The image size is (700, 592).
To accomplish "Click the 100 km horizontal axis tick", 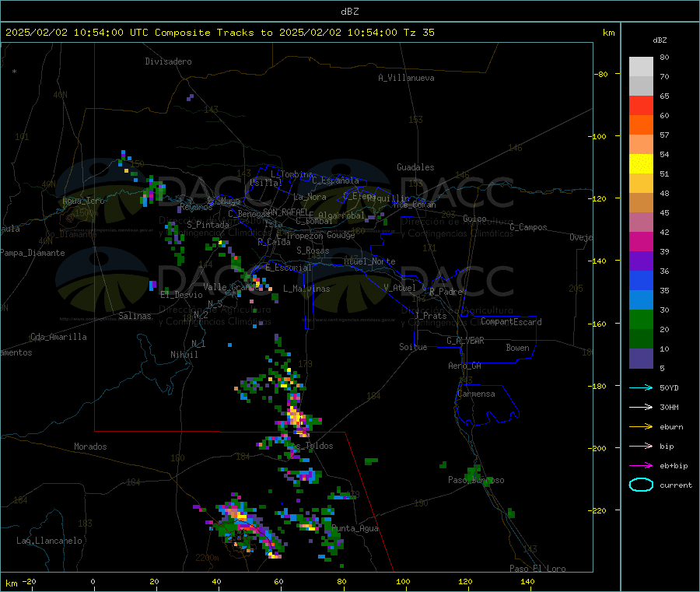I will [403, 581].
